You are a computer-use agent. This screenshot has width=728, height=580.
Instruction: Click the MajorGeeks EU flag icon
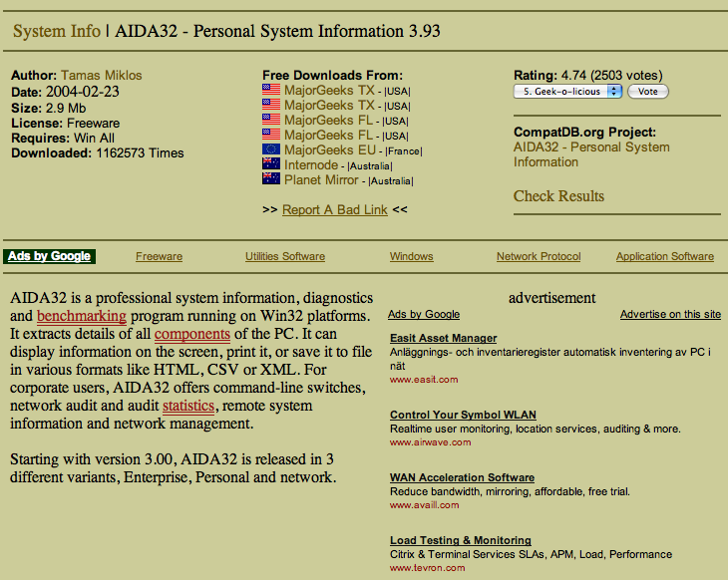[x=270, y=148]
